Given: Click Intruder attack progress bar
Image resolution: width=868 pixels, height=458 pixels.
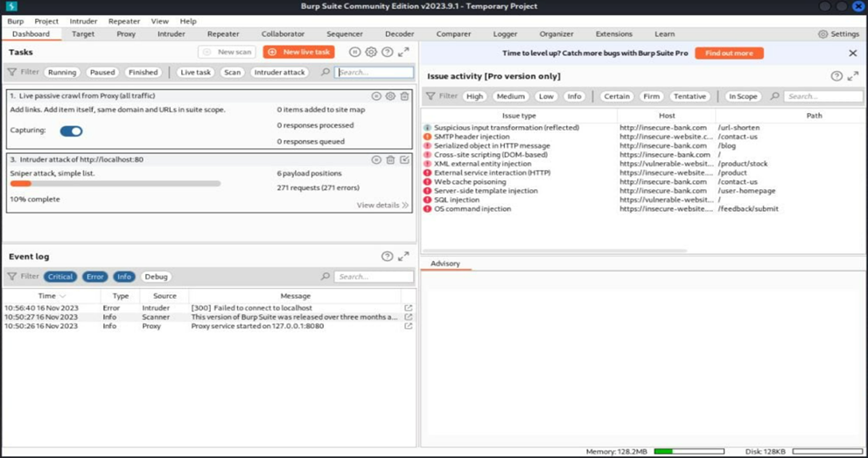Looking at the screenshot, I should pyautogui.click(x=115, y=184).
